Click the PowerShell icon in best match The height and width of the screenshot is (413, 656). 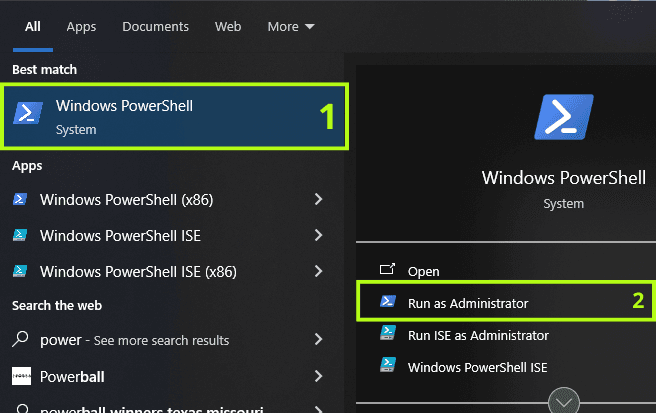click(28, 113)
